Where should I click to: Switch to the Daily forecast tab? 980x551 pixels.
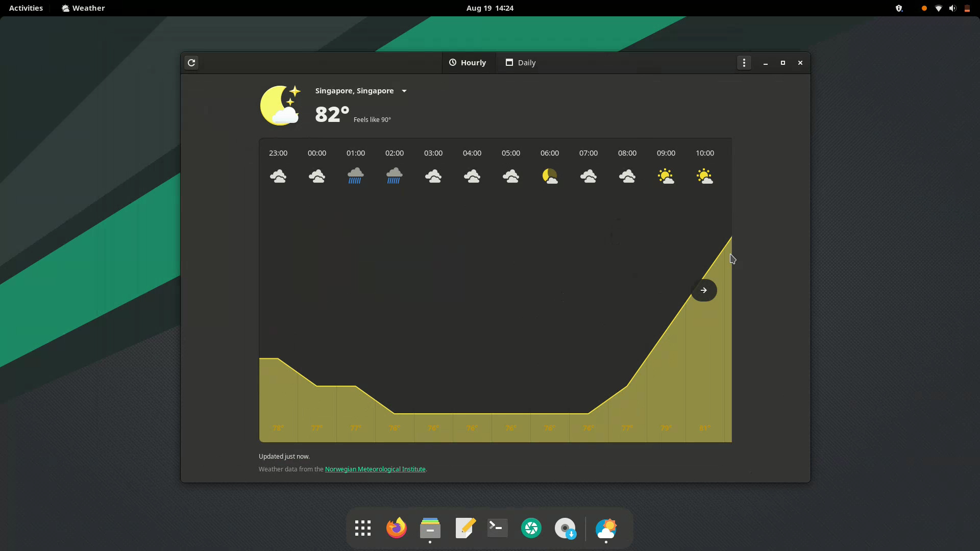(x=521, y=63)
